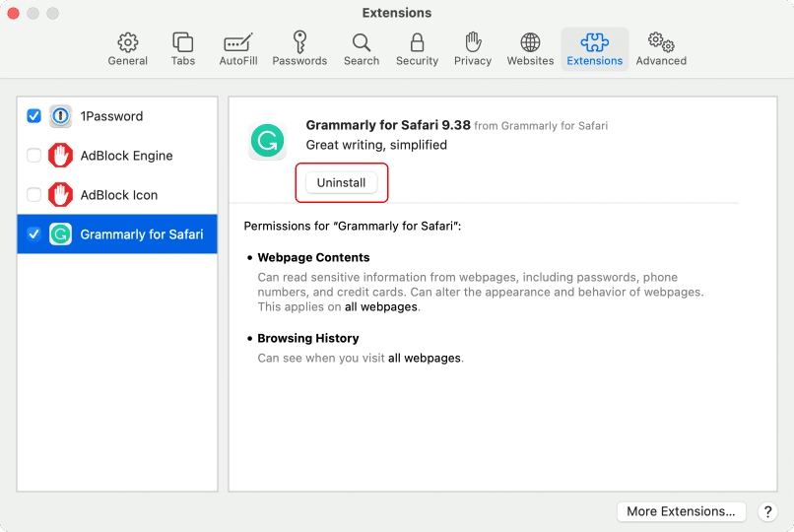Select the 1Password row name
794x532 pixels.
[x=111, y=116]
